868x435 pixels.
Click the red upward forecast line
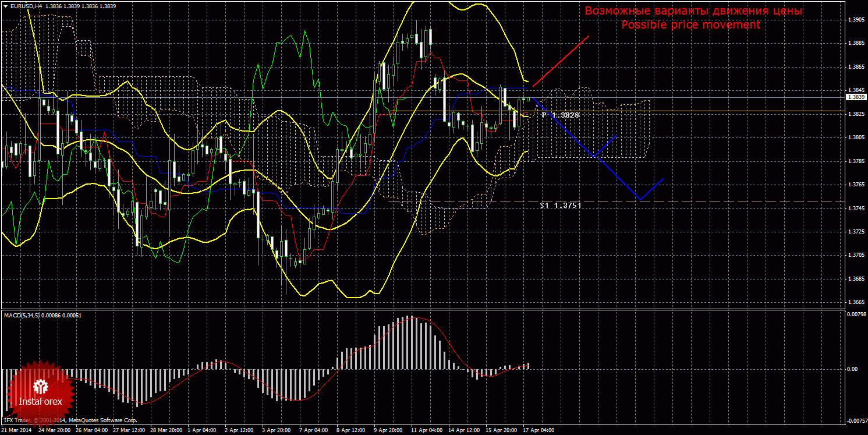(x=561, y=61)
